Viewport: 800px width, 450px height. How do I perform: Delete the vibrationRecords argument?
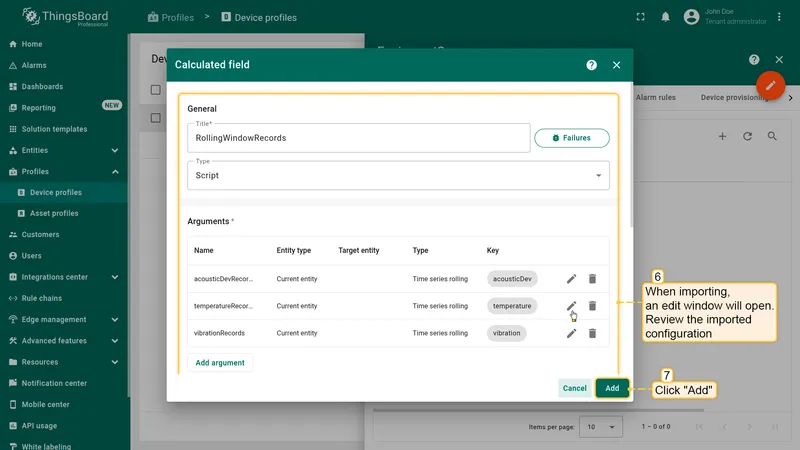[592, 333]
